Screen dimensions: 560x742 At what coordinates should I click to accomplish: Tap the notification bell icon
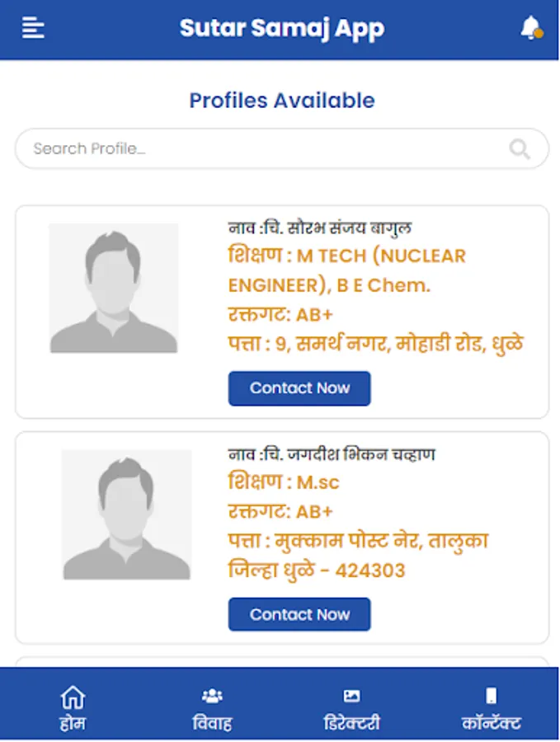pyautogui.click(x=530, y=28)
